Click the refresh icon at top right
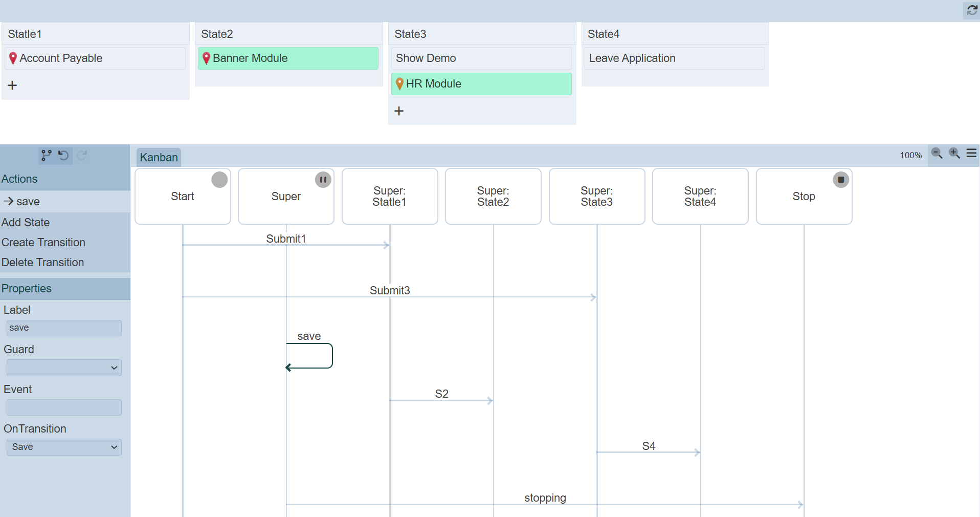Image resolution: width=980 pixels, height=517 pixels. pyautogui.click(x=972, y=10)
